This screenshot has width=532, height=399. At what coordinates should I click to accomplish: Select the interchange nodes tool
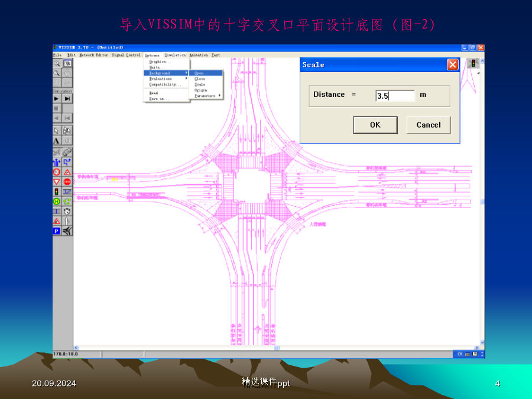67,231
